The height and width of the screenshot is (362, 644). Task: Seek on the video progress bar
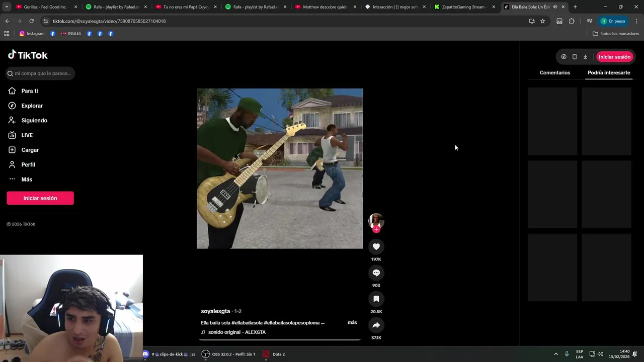point(280,340)
